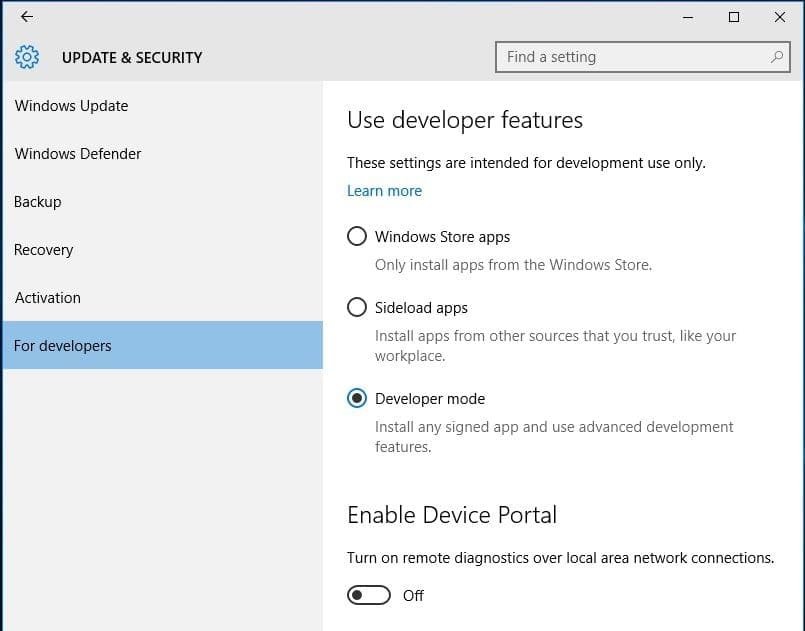Image resolution: width=805 pixels, height=631 pixels.
Task: Click the UPDATE & SECURITY title
Action: tap(132, 58)
